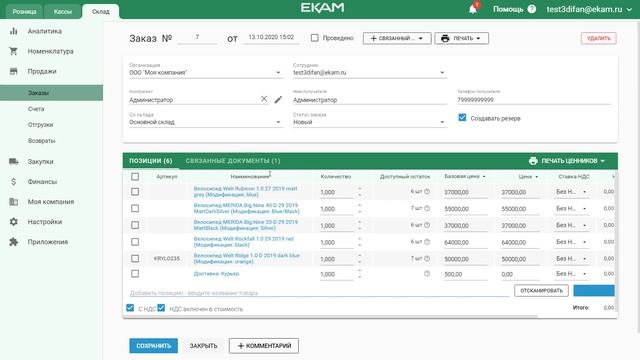Open Продажи store icon
640x360 pixels.
click(13, 71)
